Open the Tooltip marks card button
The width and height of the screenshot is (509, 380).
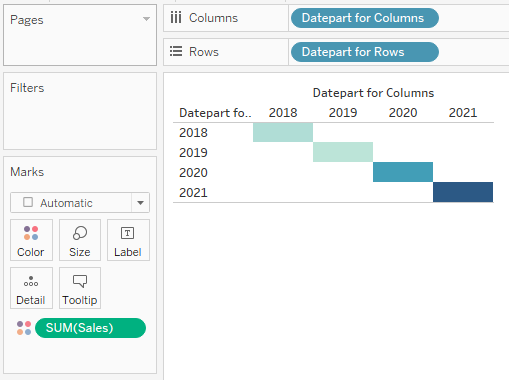pos(80,288)
